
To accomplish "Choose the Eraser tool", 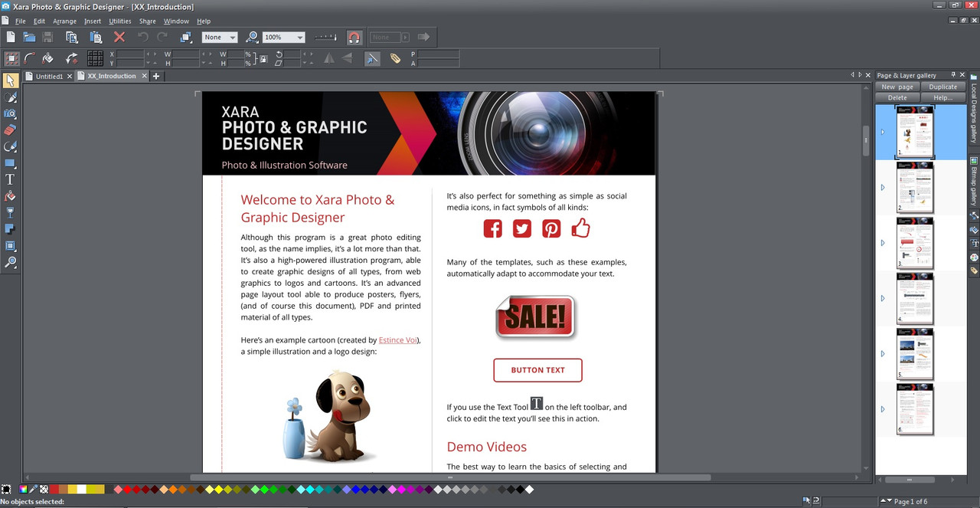I will pos(10,130).
